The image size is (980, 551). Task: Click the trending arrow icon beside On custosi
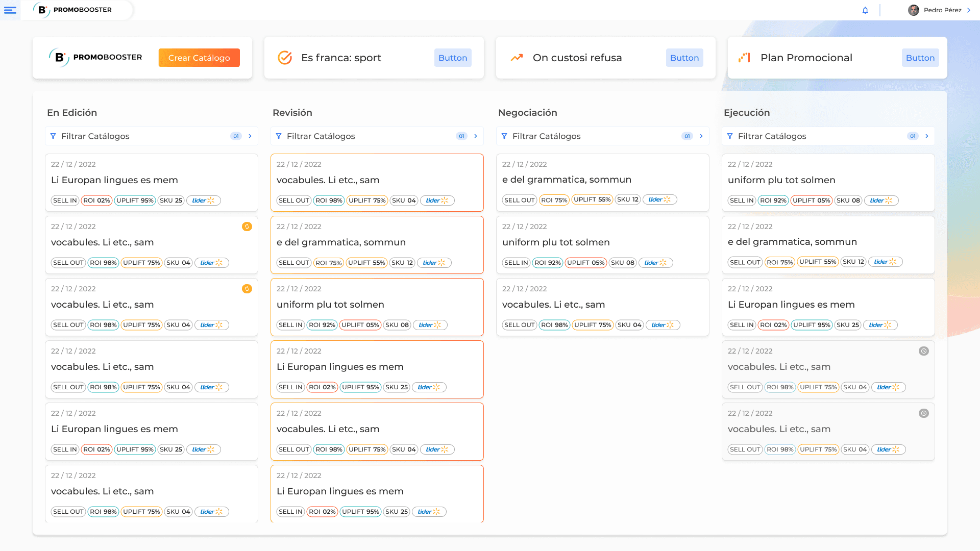click(x=517, y=58)
